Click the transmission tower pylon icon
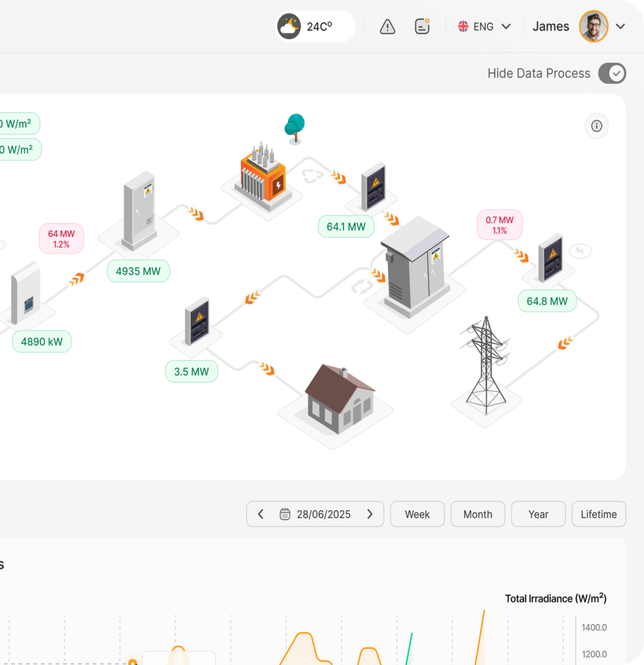This screenshot has width=644, height=665. [x=485, y=367]
